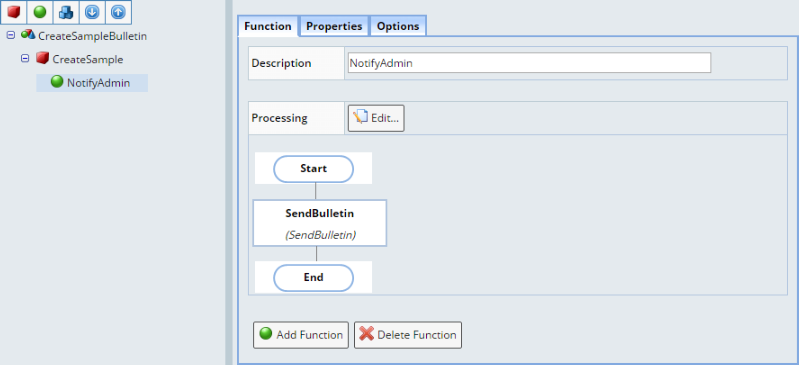
Task: Click the move down arrow toolbar icon
Action: coord(92,12)
